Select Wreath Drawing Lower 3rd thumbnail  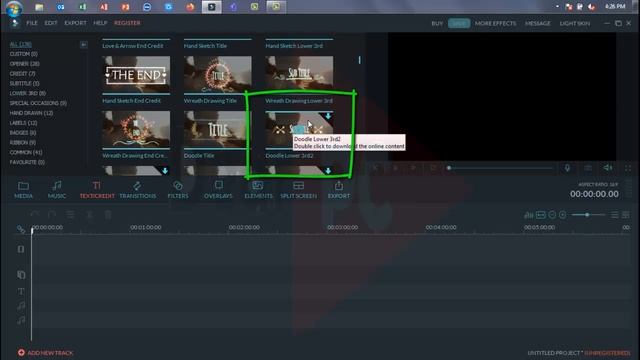click(299, 74)
